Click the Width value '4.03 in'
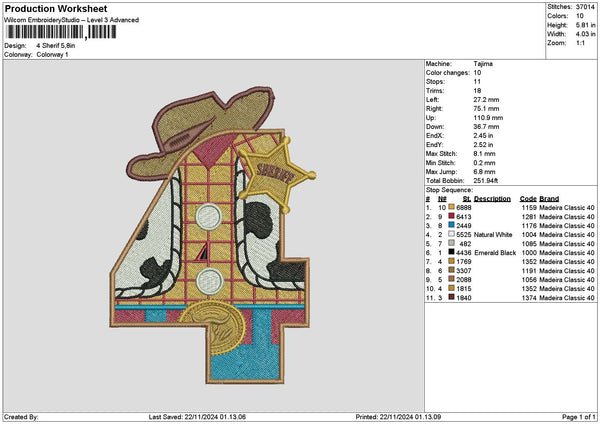This screenshot has width=600, height=424. [x=585, y=34]
